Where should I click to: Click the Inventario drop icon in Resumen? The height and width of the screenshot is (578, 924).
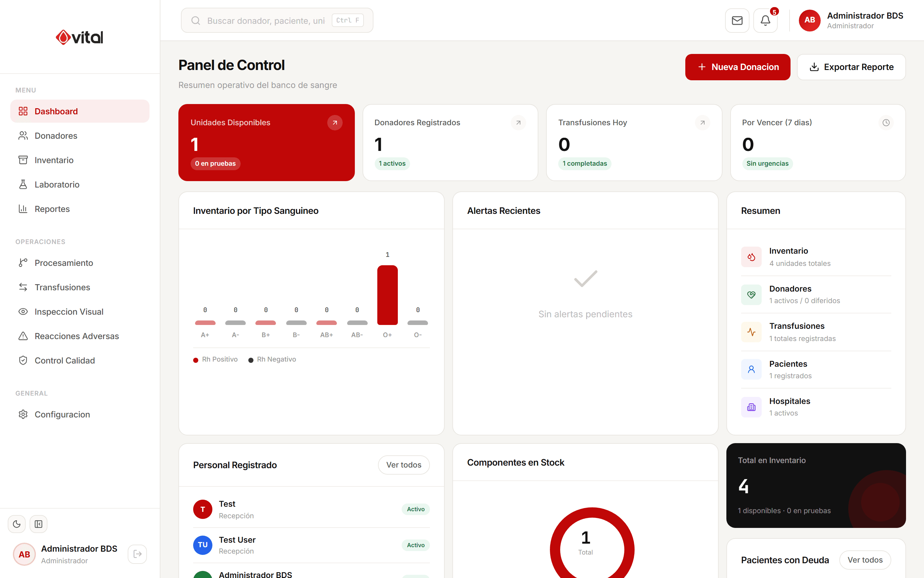click(x=751, y=257)
